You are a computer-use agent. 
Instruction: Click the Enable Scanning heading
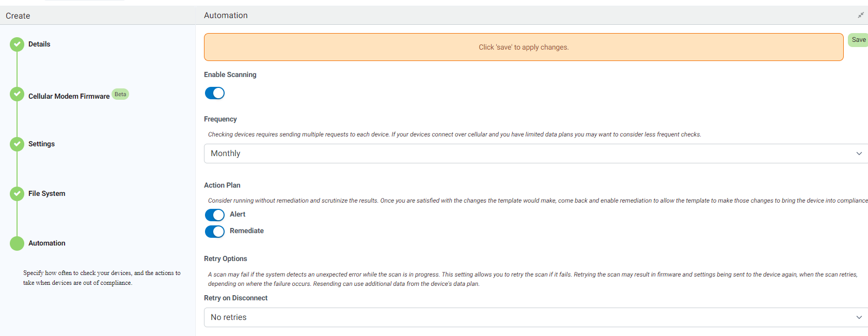tap(230, 74)
